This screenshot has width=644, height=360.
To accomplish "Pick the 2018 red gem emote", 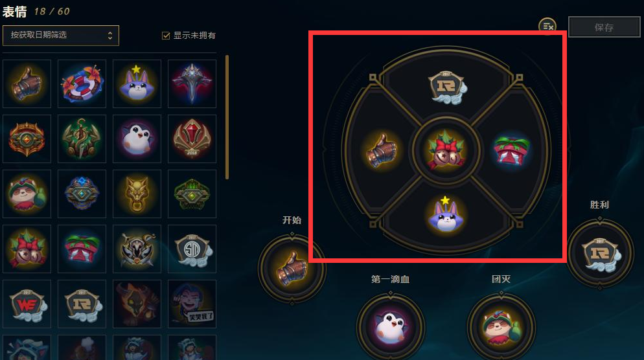I will (x=192, y=139).
